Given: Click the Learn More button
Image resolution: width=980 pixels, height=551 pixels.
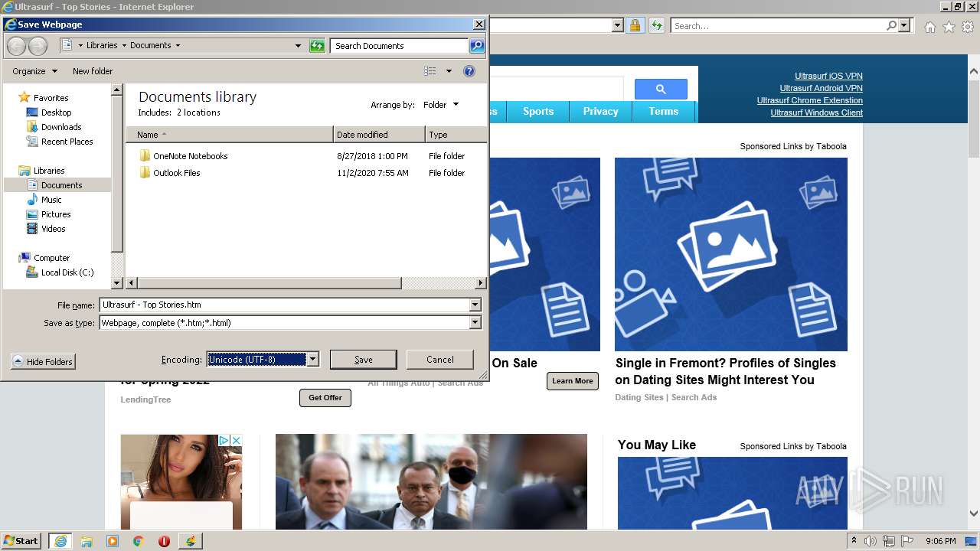Looking at the screenshot, I should coord(573,381).
